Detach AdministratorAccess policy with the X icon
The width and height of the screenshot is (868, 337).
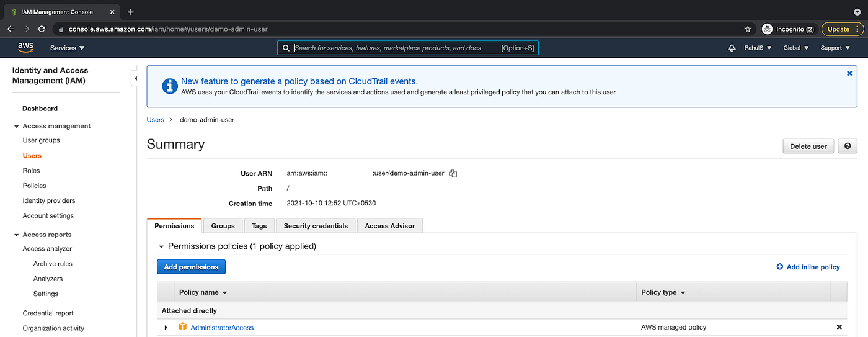(x=839, y=327)
